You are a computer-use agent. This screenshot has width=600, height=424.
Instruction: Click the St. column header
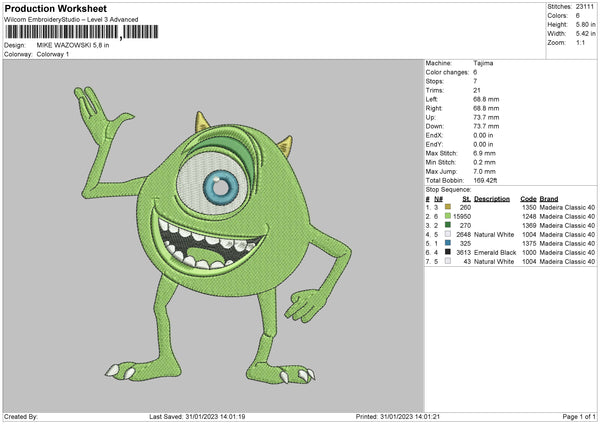coord(466,198)
